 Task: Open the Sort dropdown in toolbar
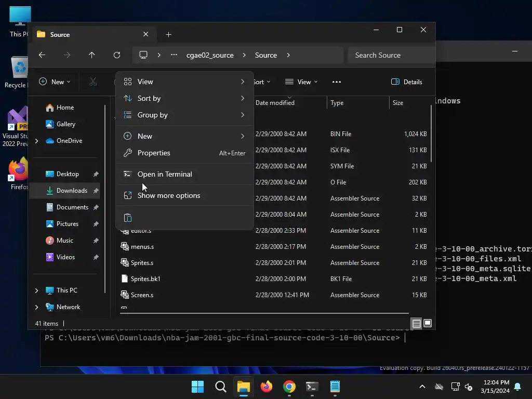click(x=262, y=82)
